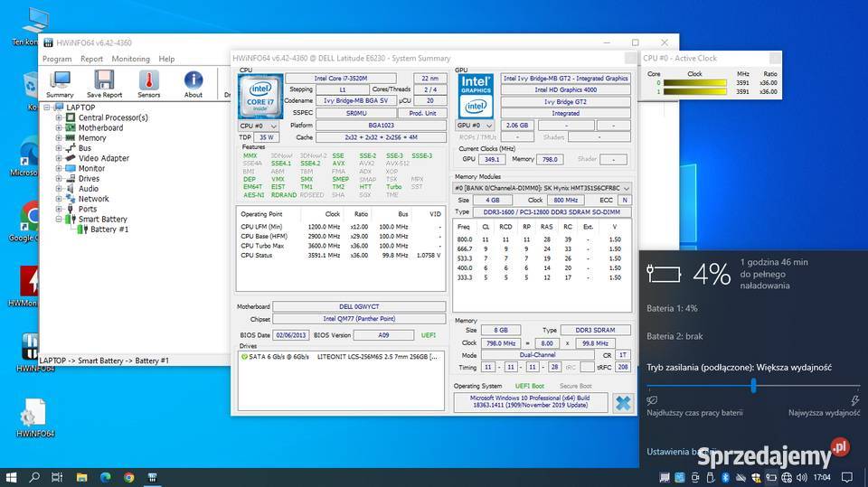Click the battery tray icon
The height and width of the screenshot is (487, 868).
(x=770, y=477)
